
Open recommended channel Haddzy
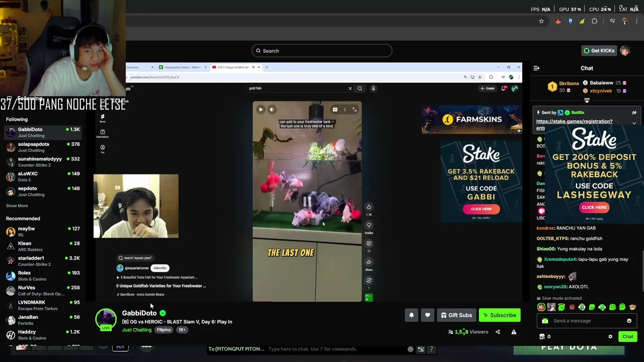click(43, 334)
